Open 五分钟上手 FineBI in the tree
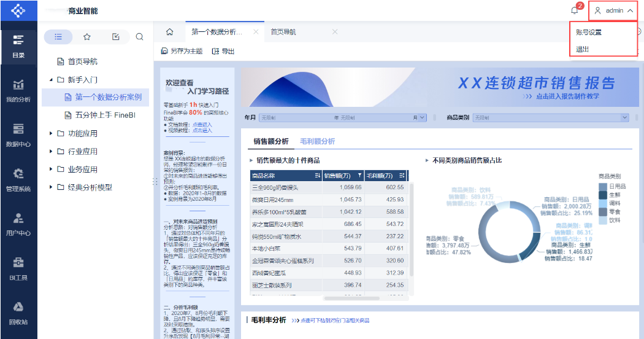Screen dimensions: 644x339 click(x=105, y=115)
